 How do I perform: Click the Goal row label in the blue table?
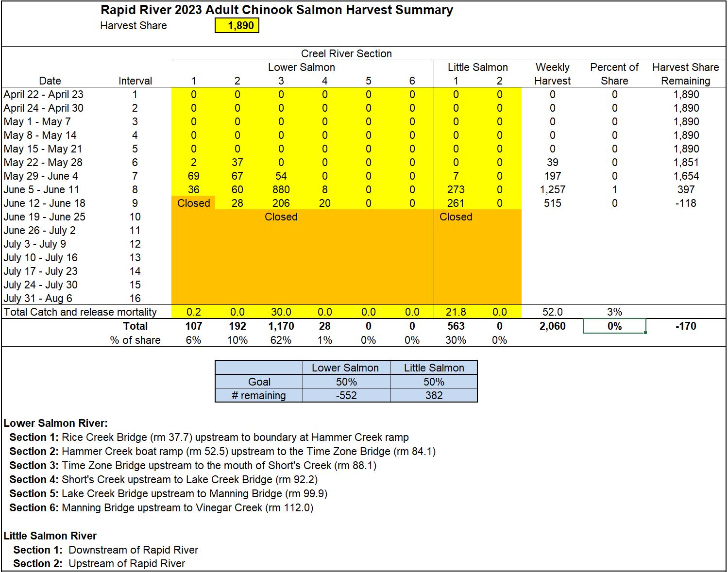point(259,382)
